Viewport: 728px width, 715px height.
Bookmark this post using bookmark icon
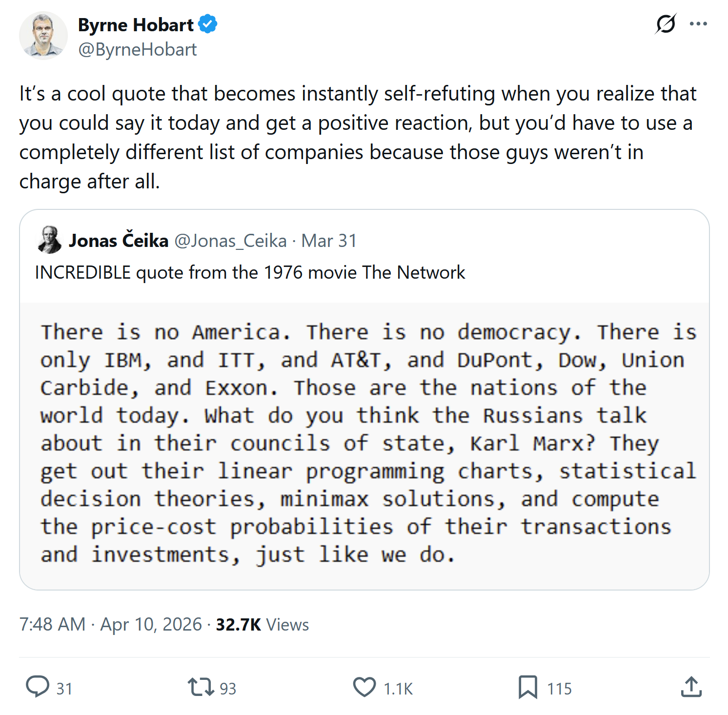(527, 687)
